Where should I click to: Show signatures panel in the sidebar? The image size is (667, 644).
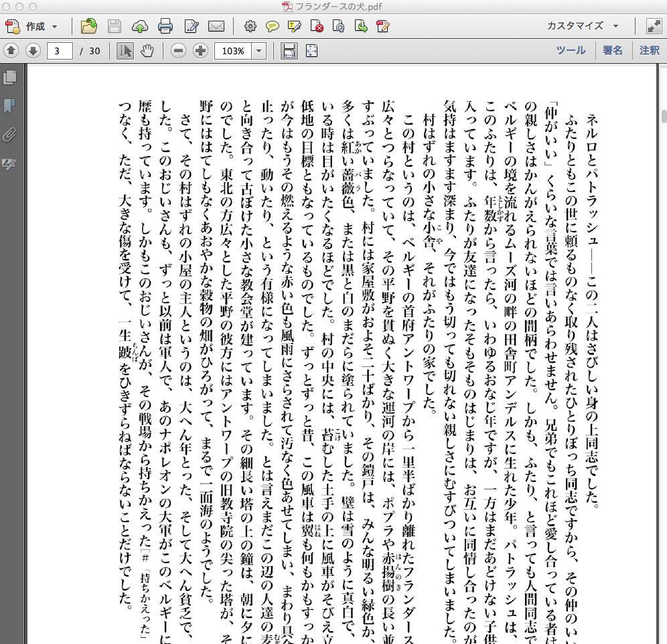tap(9, 164)
